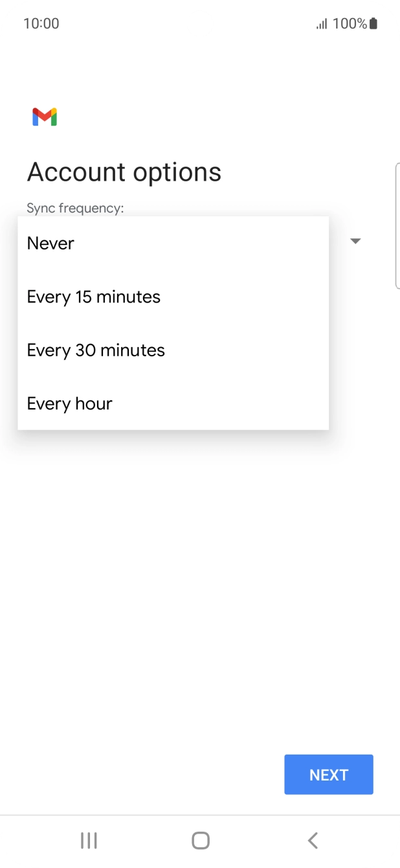The width and height of the screenshot is (400, 868).
Task: Tap the signal strength indicator
Action: pyautogui.click(x=322, y=23)
